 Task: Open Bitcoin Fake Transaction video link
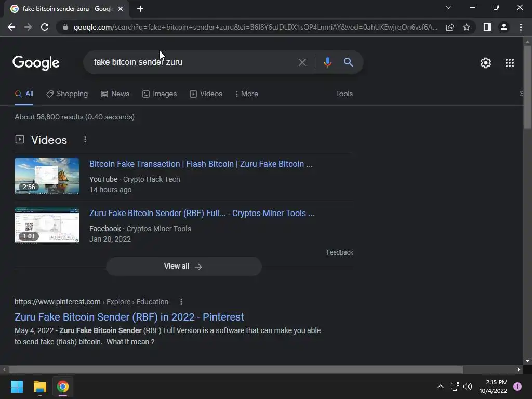pyautogui.click(x=201, y=164)
